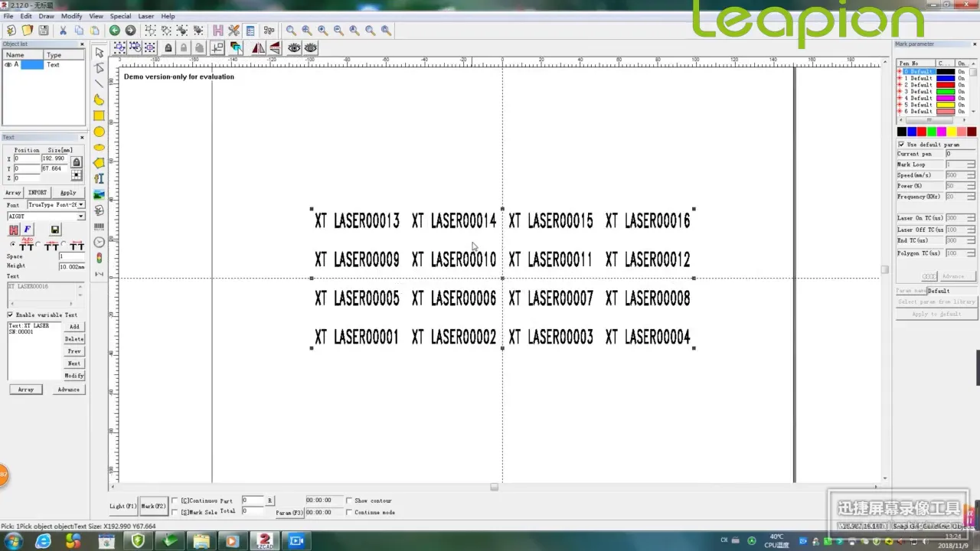This screenshot has width=980, height=551.
Task: Click the Cut scissors icon
Action: tap(63, 30)
